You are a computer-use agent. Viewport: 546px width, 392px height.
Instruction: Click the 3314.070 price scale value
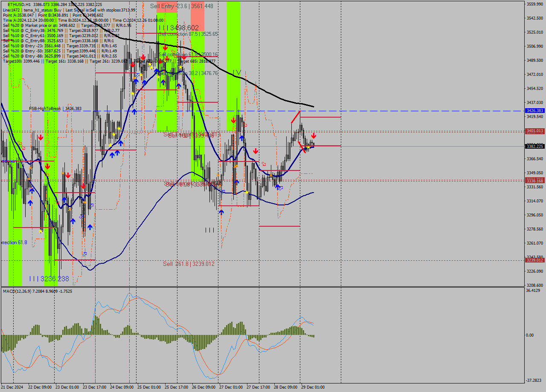click(x=534, y=201)
